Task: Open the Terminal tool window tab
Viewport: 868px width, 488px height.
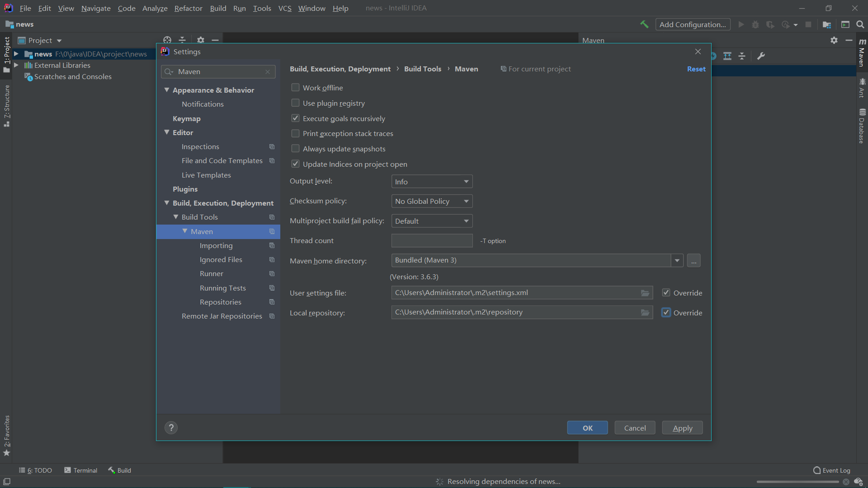Action: pos(80,470)
